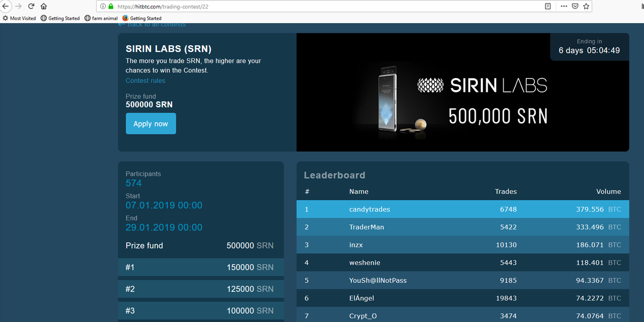Reload the page with the refresh icon
644x322 pixels.
click(31, 7)
